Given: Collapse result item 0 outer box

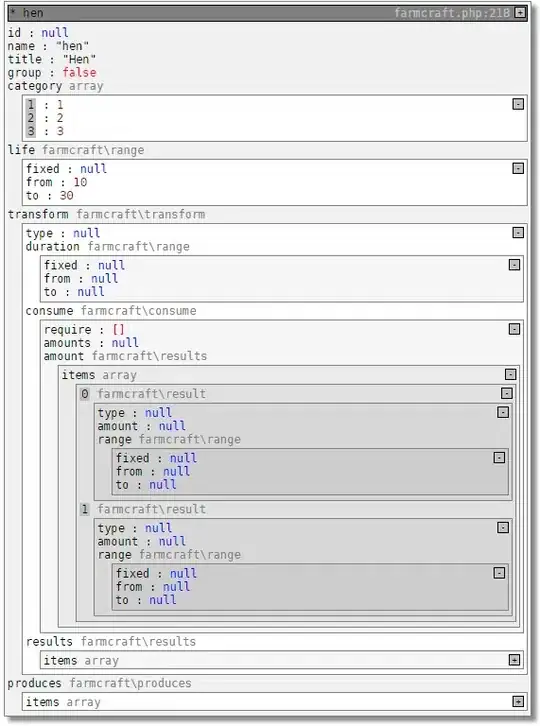Looking at the screenshot, I should pos(507,393).
